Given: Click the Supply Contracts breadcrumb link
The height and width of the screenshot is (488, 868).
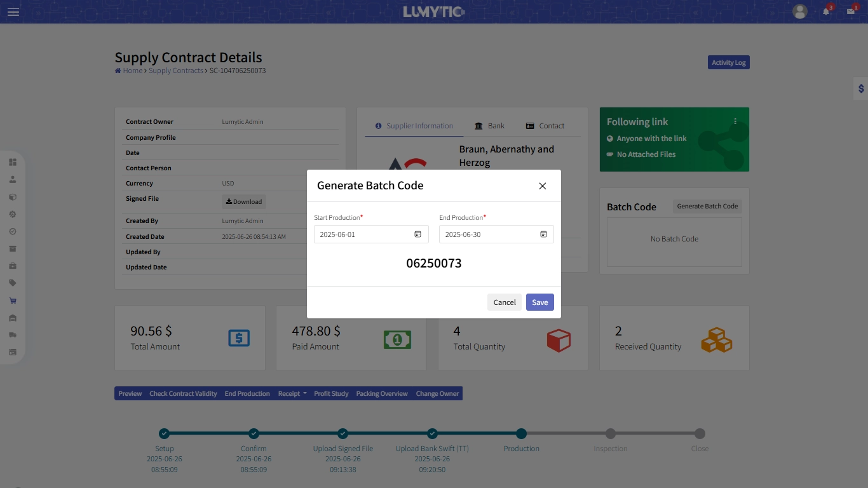Looking at the screenshot, I should click(176, 71).
